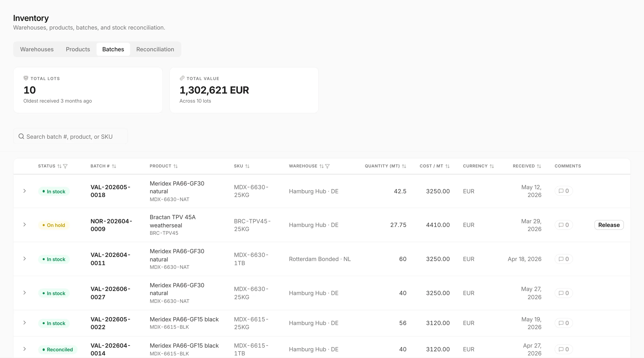The image size is (644, 358).
Task: Expand row for batch VAL-202605-0022
Action: tap(24, 323)
